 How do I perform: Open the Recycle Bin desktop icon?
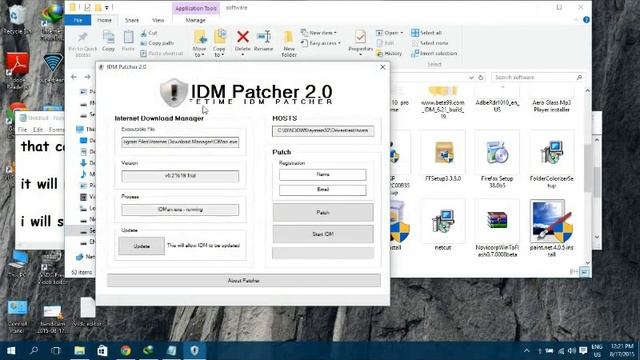point(16,20)
